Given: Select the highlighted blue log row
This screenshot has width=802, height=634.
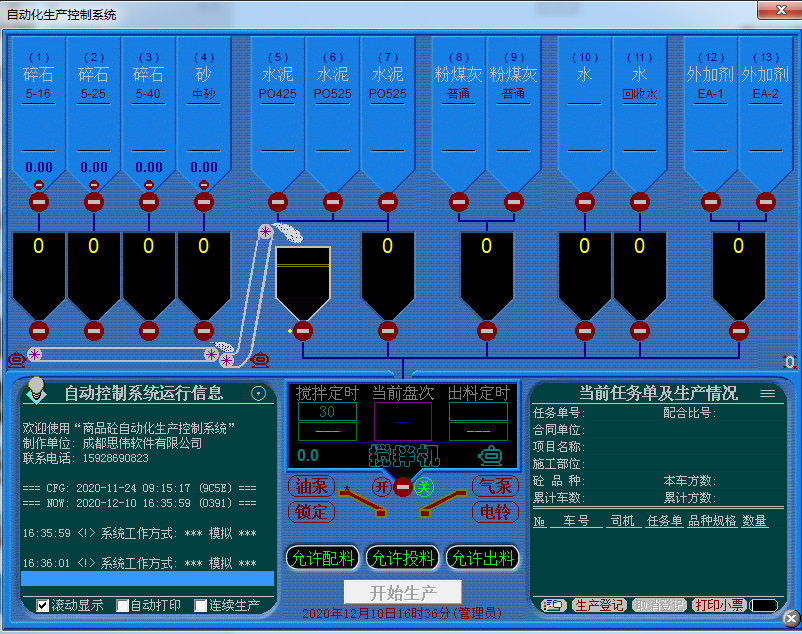Looking at the screenshot, I should coord(147,579).
